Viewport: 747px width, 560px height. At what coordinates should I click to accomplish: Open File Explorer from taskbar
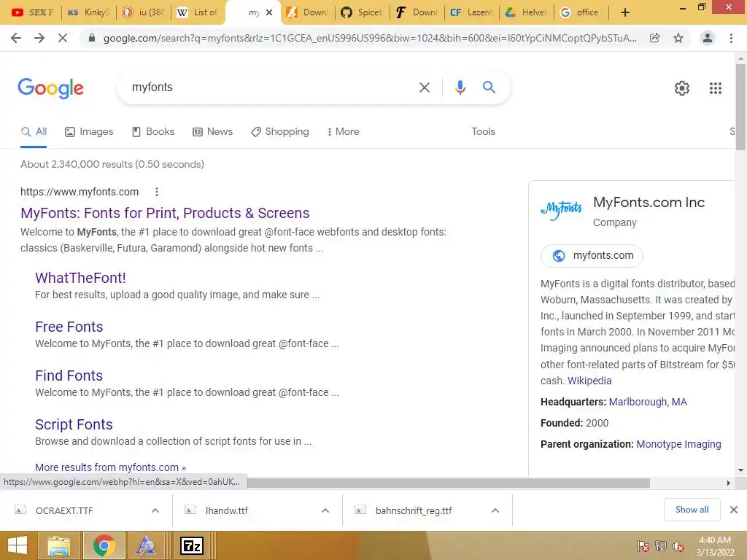pos(58,545)
